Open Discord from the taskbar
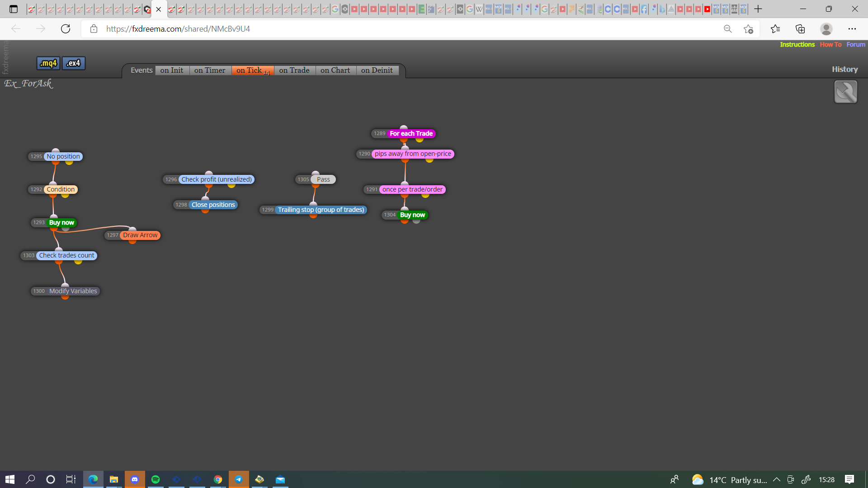 135,479
